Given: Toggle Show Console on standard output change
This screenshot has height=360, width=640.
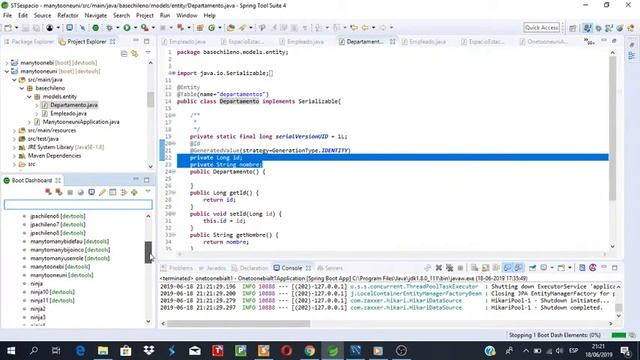Looking at the screenshot, I should click(507, 268).
